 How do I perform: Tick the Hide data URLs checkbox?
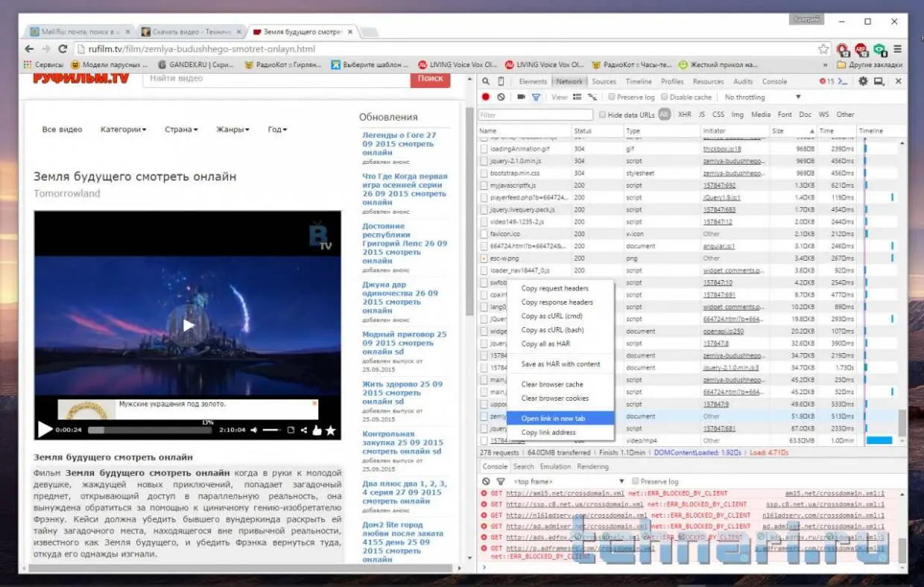tap(603, 115)
